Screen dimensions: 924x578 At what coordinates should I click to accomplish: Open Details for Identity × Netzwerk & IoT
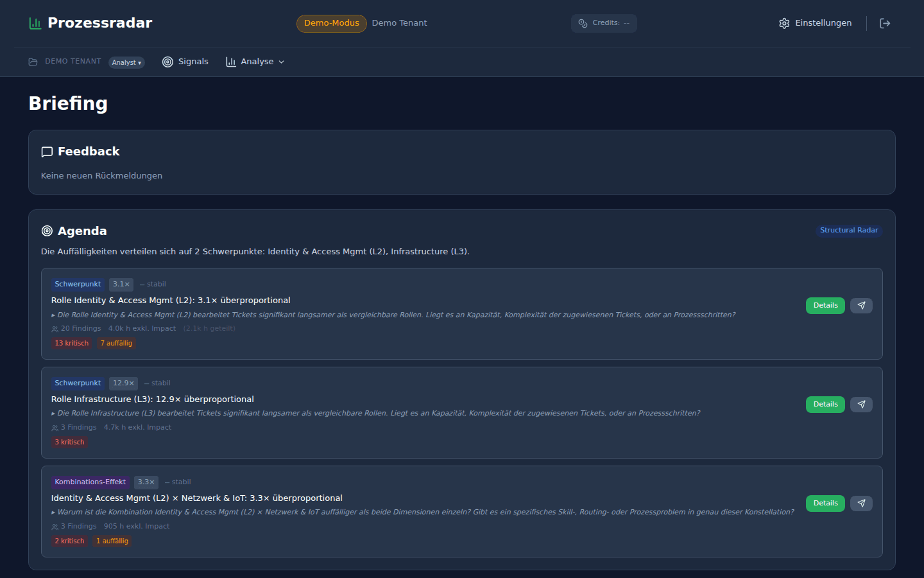825,504
